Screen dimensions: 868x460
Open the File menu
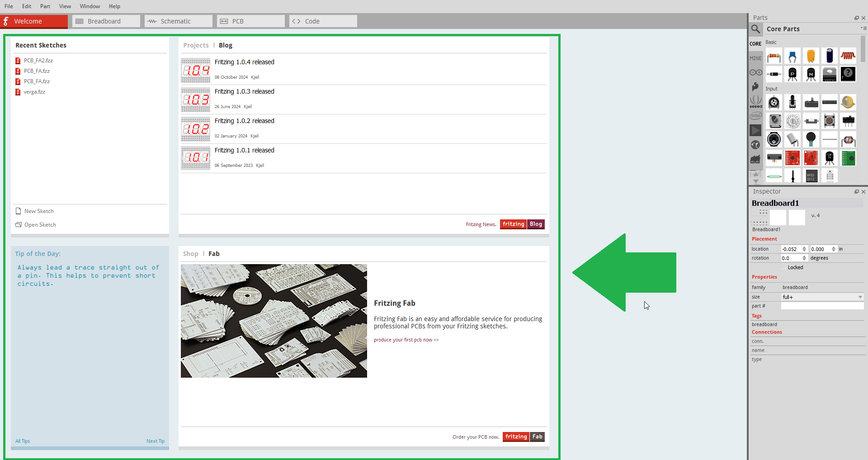tap(9, 6)
